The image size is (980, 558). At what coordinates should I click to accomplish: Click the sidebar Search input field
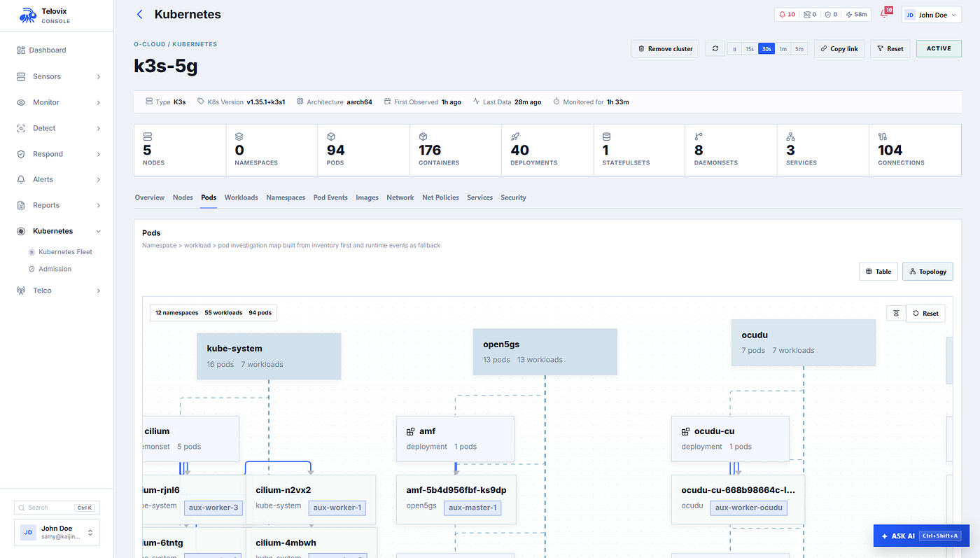click(57, 508)
